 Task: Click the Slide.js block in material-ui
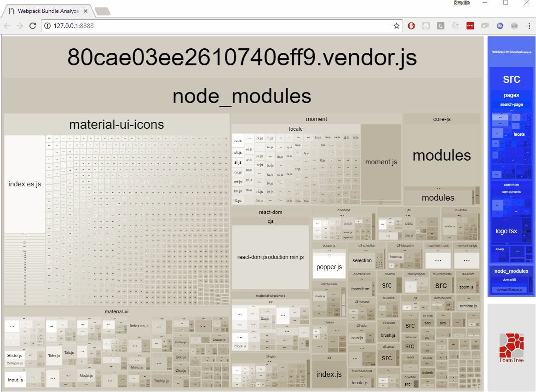[x=15, y=356]
